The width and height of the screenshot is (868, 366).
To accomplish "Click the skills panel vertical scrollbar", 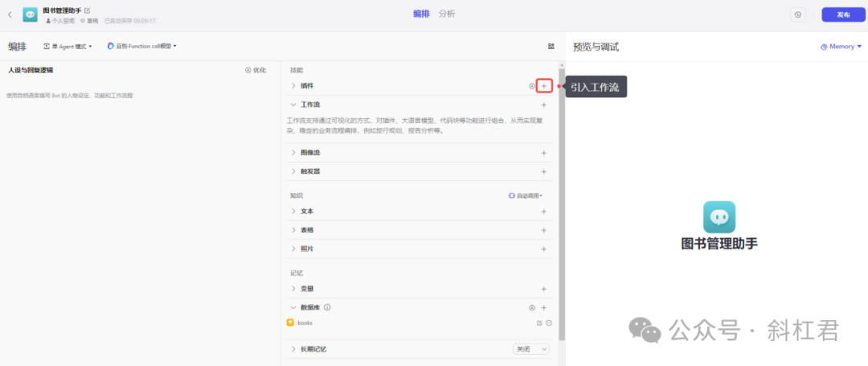I will pos(562,205).
